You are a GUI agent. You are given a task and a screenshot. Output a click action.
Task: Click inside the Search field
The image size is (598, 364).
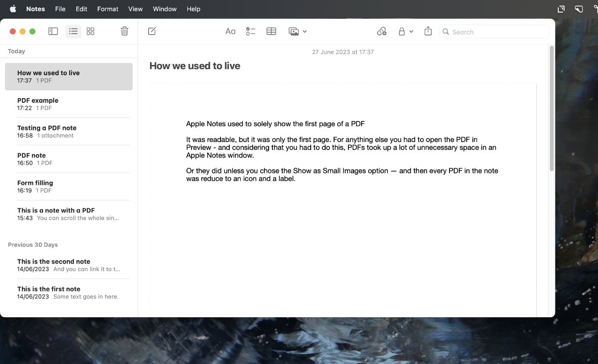tap(493, 32)
